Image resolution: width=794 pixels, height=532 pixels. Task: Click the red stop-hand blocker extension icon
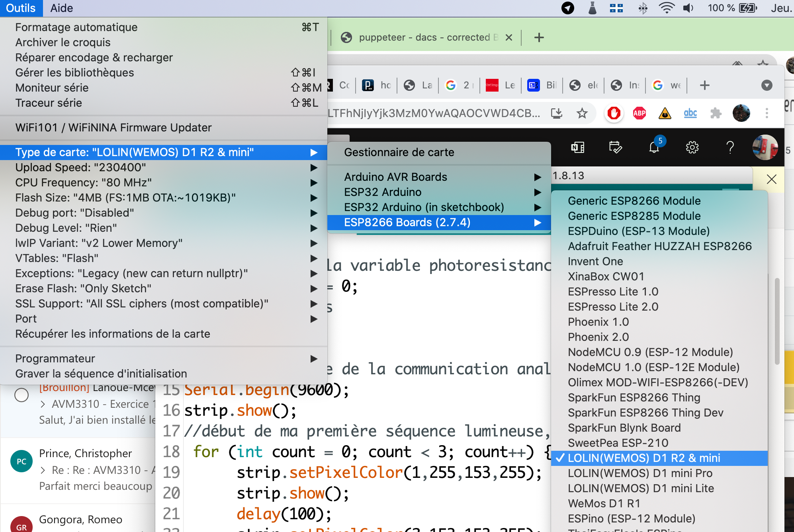614,113
